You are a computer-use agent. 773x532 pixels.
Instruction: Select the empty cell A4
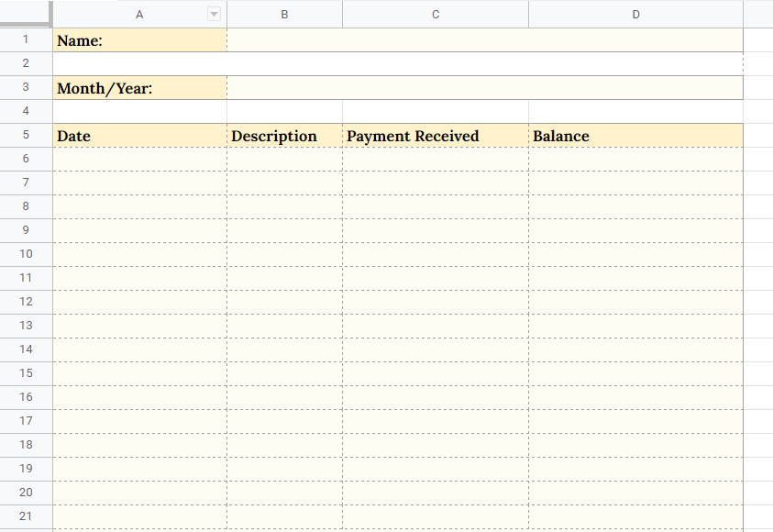point(139,111)
